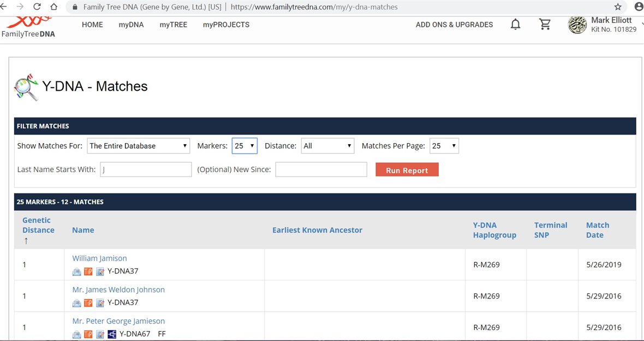644x341 pixels.
Task: Click the Last Name Starts With field
Action: [146, 169]
